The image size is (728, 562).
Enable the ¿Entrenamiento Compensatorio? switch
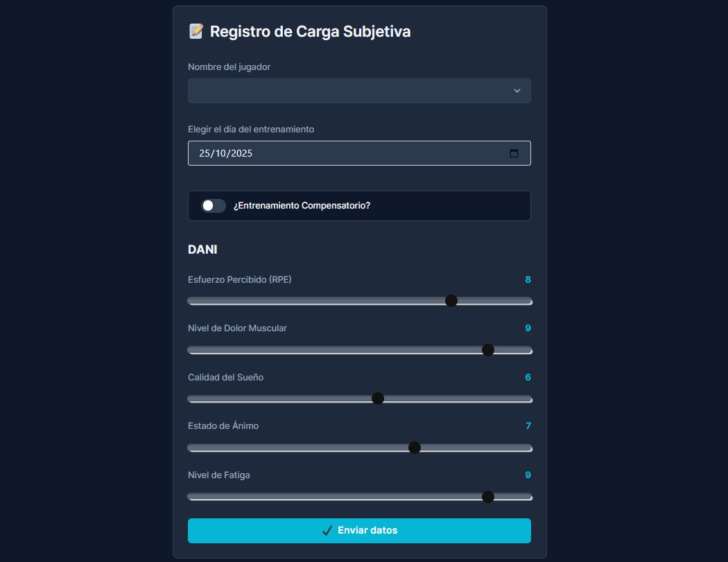click(x=213, y=205)
